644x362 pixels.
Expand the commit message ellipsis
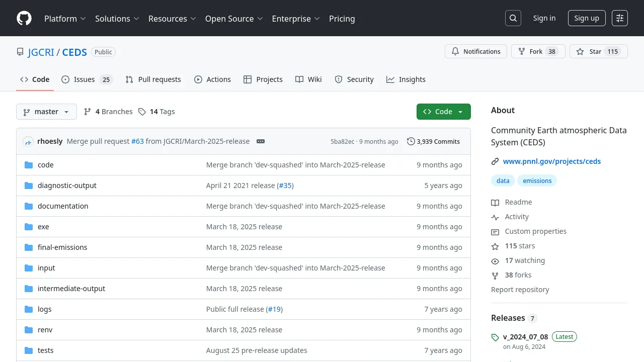(x=261, y=141)
